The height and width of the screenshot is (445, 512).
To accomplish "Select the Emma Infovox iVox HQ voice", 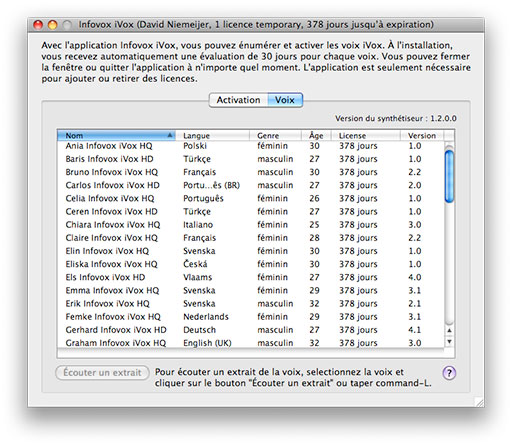I will 251,291.
